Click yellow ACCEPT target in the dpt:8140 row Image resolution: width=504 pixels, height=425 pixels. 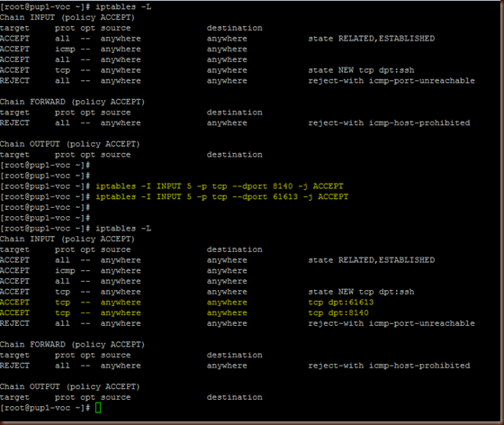coord(14,312)
